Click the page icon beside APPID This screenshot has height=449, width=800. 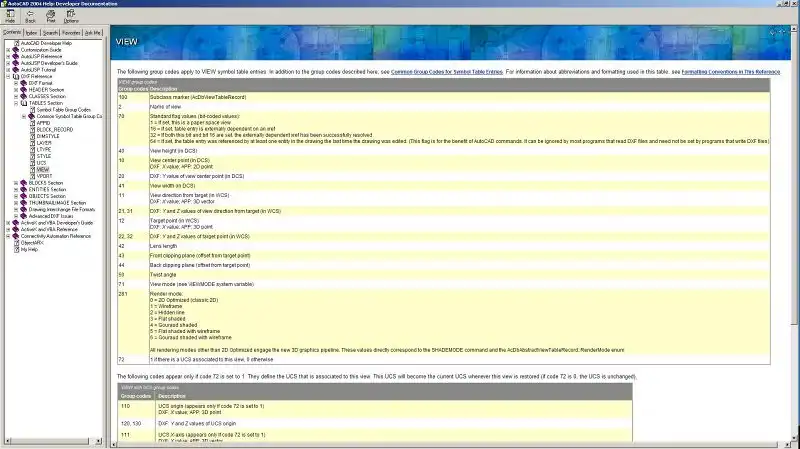[32, 123]
